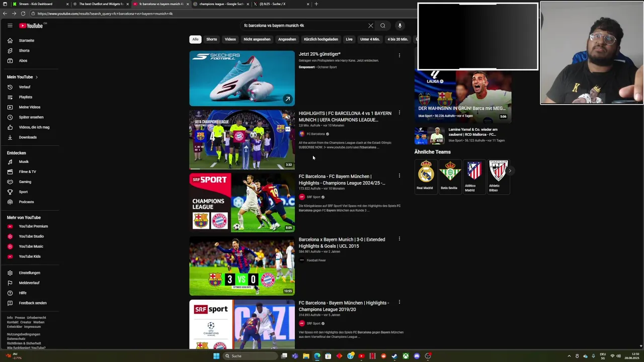Open the Athletic Bilbao team card

tap(498, 176)
